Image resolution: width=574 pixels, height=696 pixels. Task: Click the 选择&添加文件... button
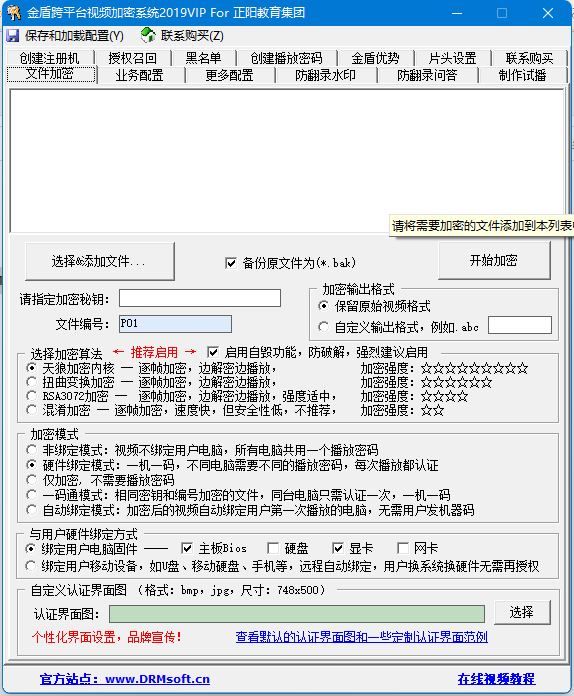click(x=99, y=261)
